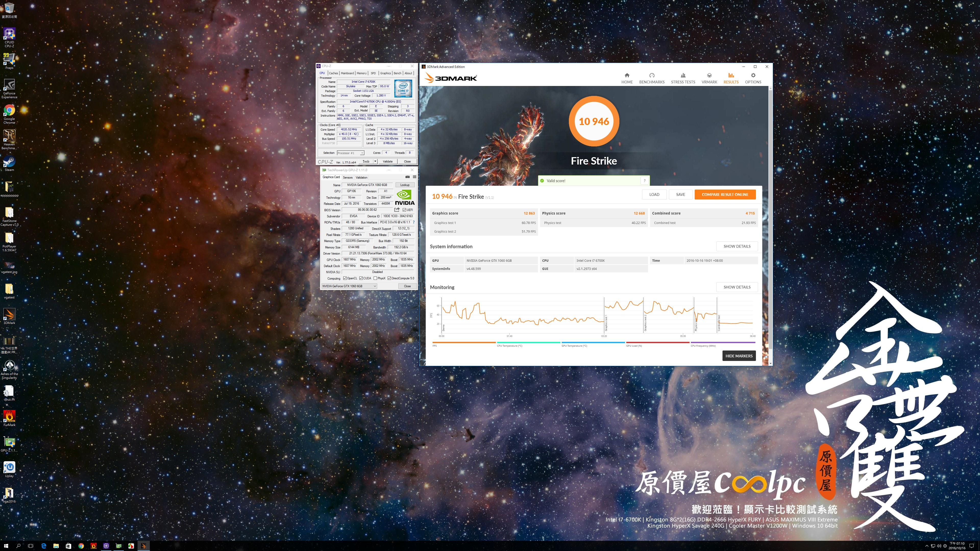The height and width of the screenshot is (551, 980).
Task: Click the 3DMark taskbar icon
Action: click(x=143, y=546)
